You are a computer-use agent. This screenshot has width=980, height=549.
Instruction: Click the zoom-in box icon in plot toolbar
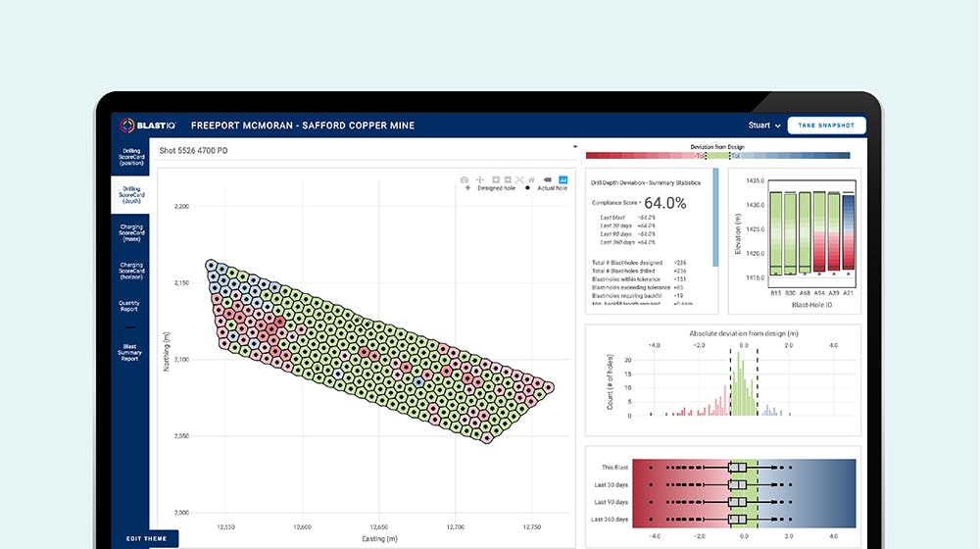tap(496, 180)
